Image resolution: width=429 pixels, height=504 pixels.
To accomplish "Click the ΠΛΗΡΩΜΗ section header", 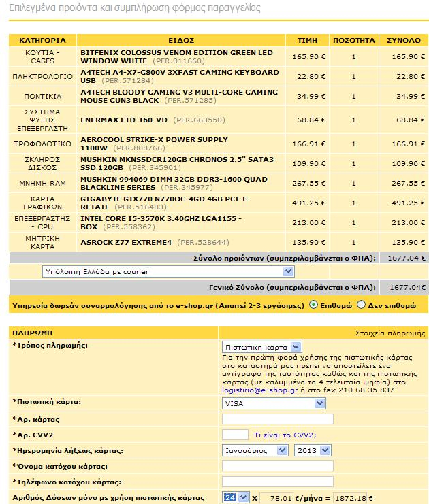I will pyautogui.click(x=32, y=333).
